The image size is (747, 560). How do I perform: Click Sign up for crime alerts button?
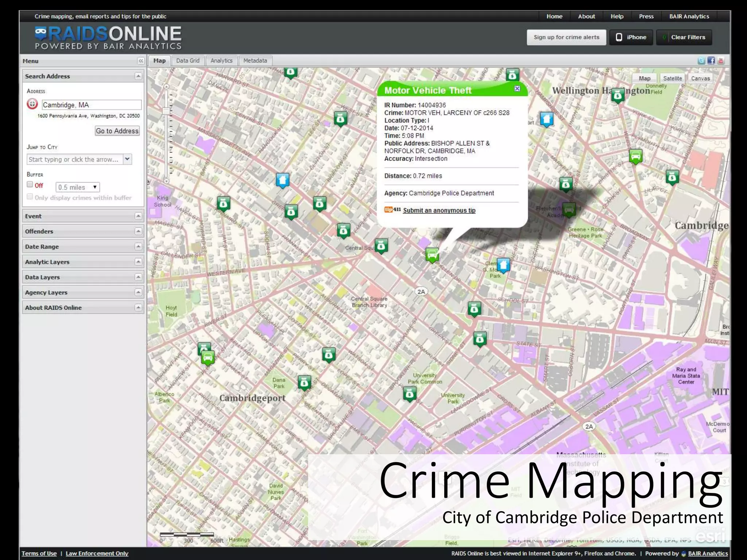[566, 37]
